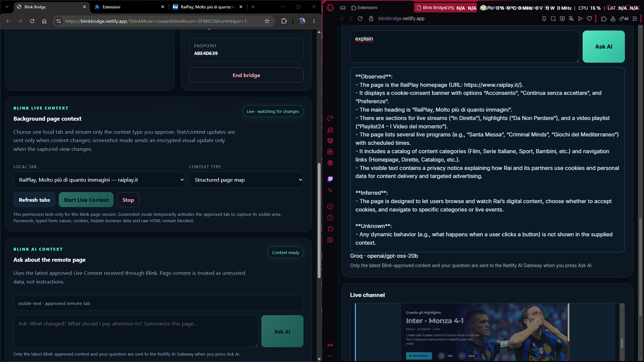Click the Chrome page vertical scrollbar thumb
This screenshot has width=644, height=362.
[319, 220]
